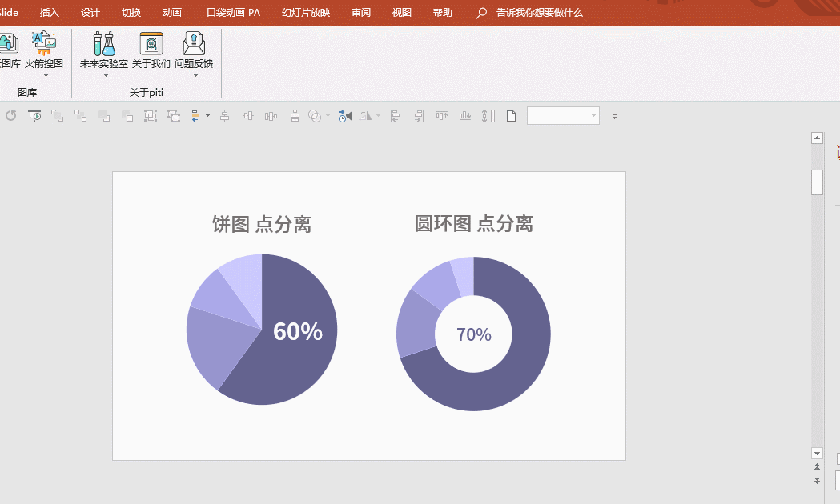Viewport: 840px width, 504px height.
Task: Open the 审阅 tab
Action: pos(361,12)
